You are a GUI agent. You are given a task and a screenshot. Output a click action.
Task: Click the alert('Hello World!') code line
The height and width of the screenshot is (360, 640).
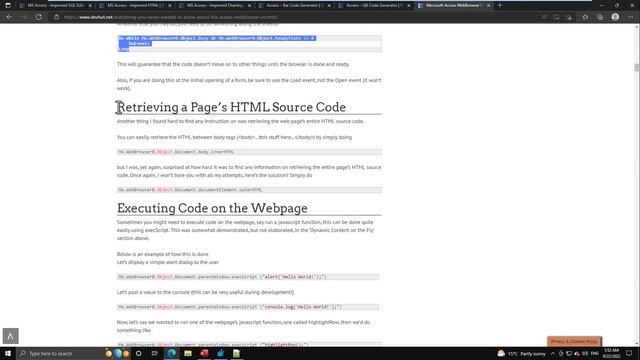click(248, 277)
